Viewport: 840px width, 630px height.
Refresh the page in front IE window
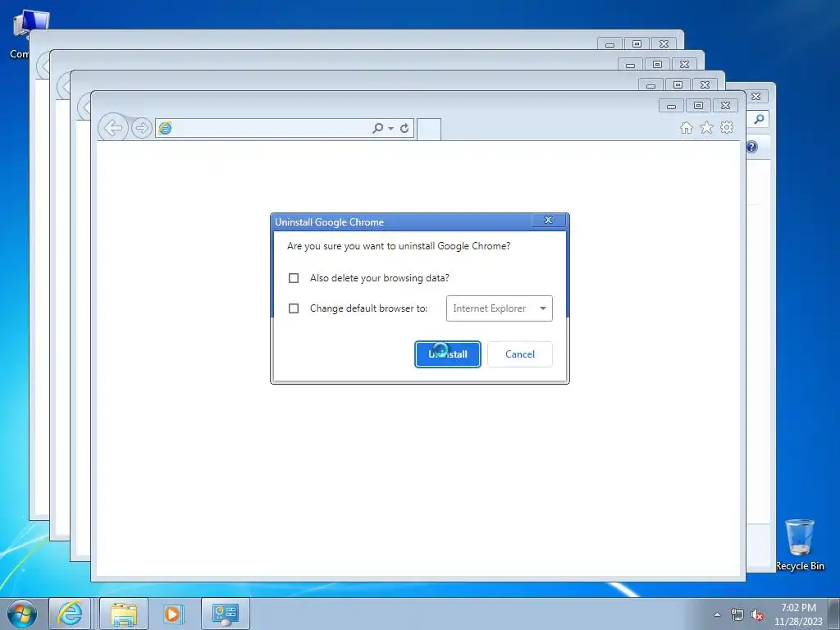(x=404, y=128)
